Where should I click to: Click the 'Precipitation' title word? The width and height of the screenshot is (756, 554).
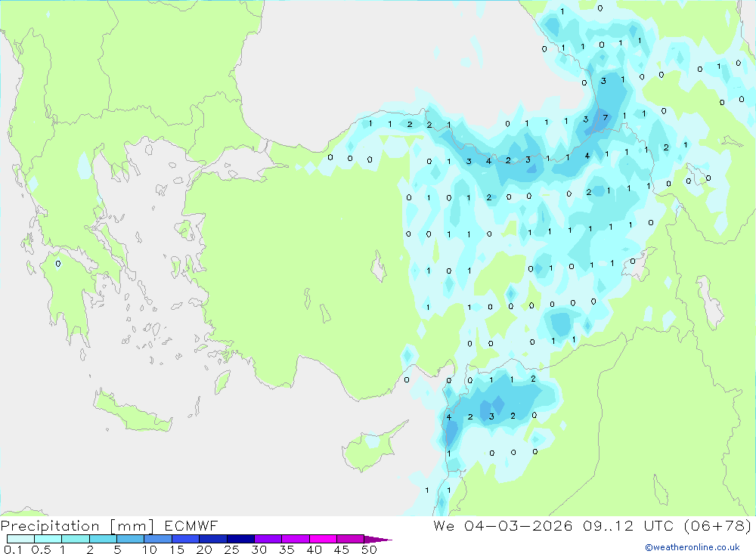point(50,525)
